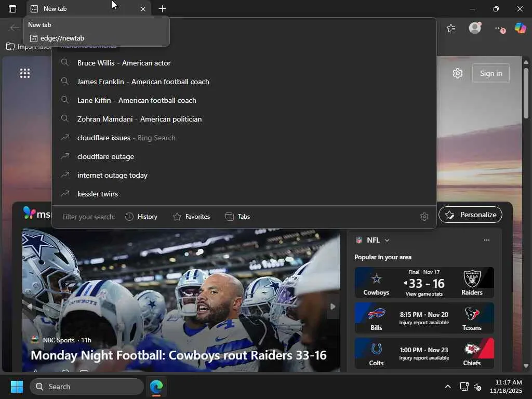Choose the cloudflare outage suggestion
This screenshot has width=532, height=399.
coord(105,156)
